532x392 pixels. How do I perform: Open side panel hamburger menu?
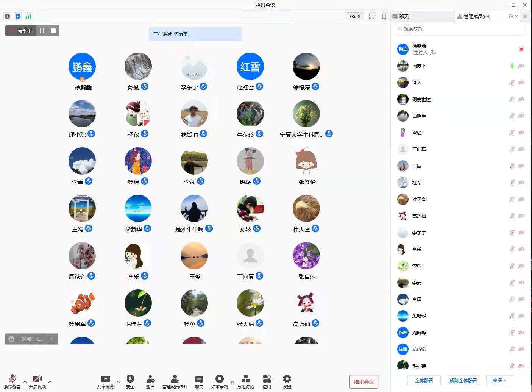525,16
